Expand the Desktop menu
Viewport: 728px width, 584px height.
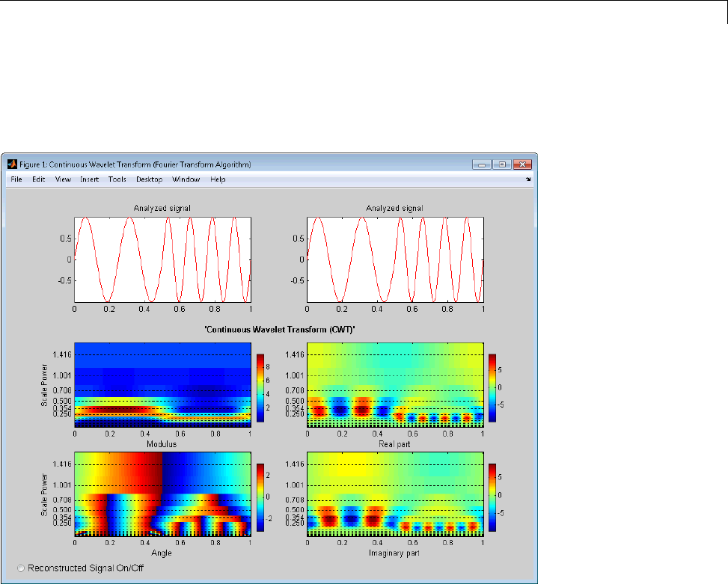pyautogui.click(x=149, y=179)
